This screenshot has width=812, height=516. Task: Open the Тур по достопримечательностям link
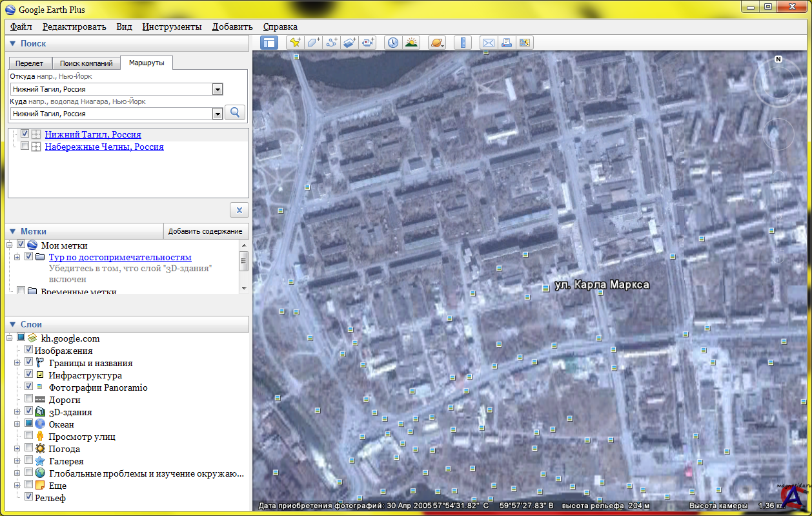pyautogui.click(x=120, y=257)
